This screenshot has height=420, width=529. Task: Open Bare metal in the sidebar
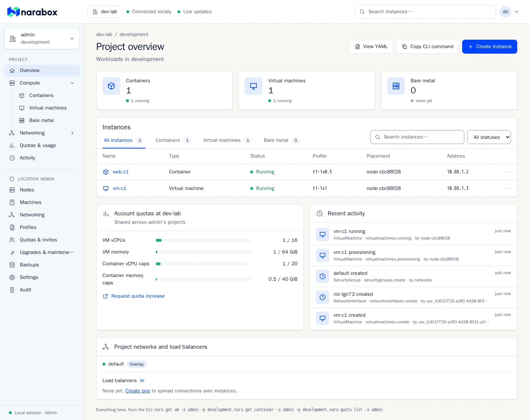pyautogui.click(x=47, y=121)
